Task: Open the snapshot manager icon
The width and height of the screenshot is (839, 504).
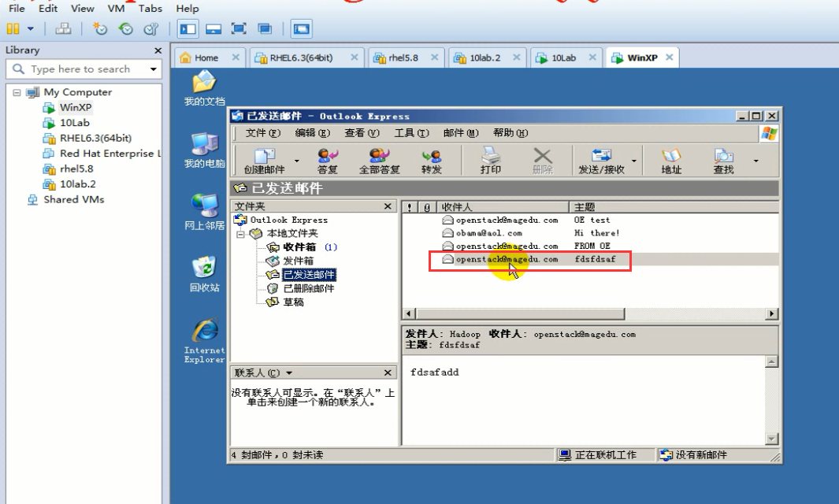Action: 151,29
